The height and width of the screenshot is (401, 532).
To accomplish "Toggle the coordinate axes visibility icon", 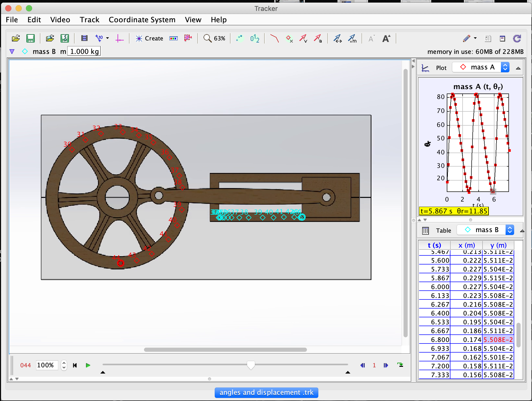I will click(x=119, y=38).
